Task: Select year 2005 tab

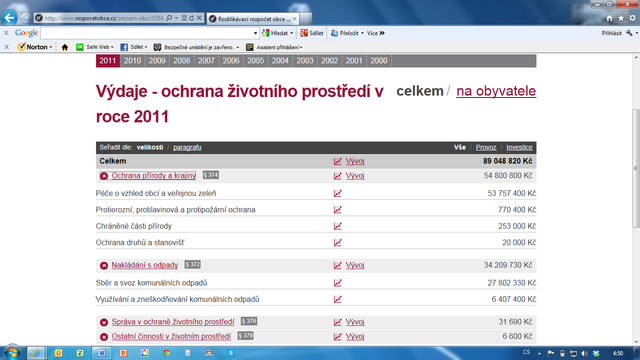Action: click(x=256, y=61)
